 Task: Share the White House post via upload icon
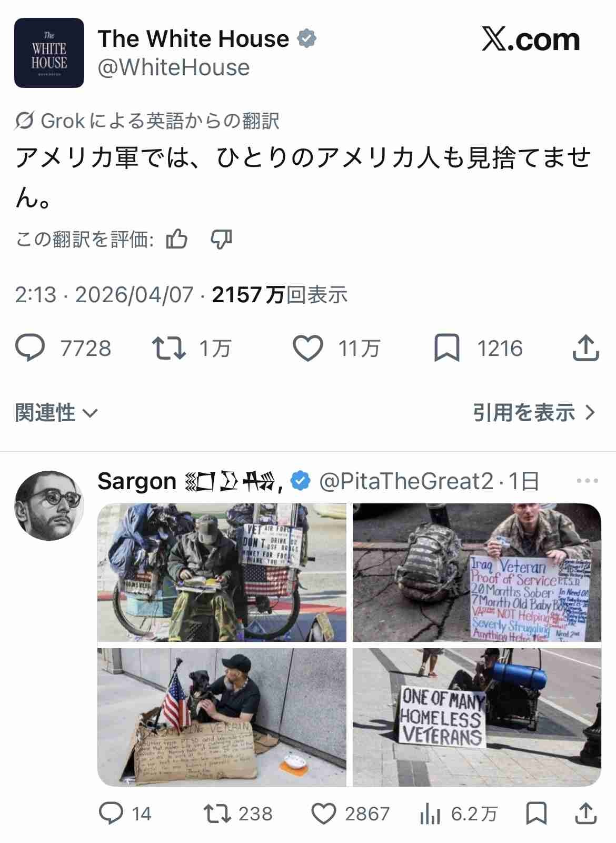[x=585, y=348]
